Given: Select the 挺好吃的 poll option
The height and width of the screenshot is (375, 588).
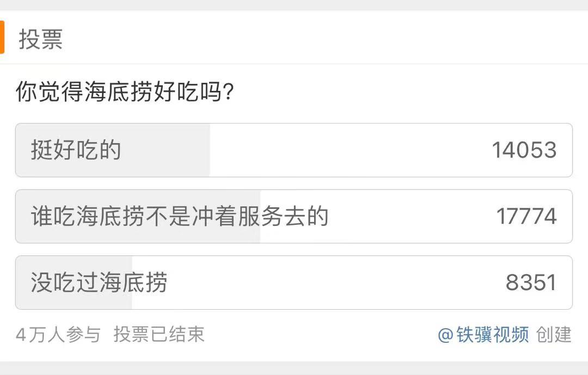Looking at the screenshot, I should click(76, 150).
